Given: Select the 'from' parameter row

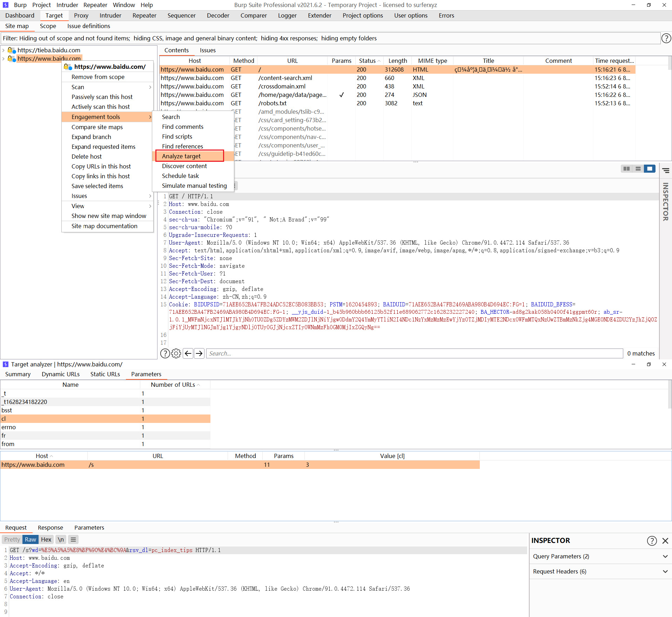Looking at the screenshot, I should [x=105, y=444].
